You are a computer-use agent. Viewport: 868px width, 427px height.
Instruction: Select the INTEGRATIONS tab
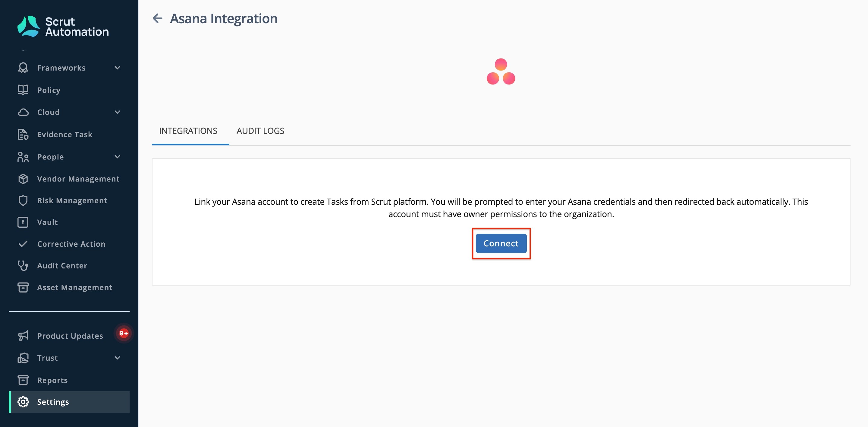coord(188,131)
